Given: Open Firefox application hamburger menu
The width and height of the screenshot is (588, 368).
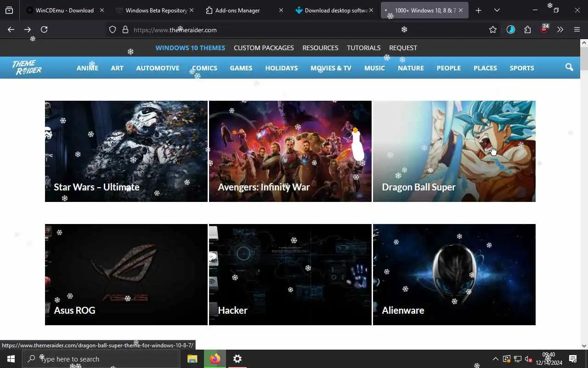Looking at the screenshot, I should 577,29.
